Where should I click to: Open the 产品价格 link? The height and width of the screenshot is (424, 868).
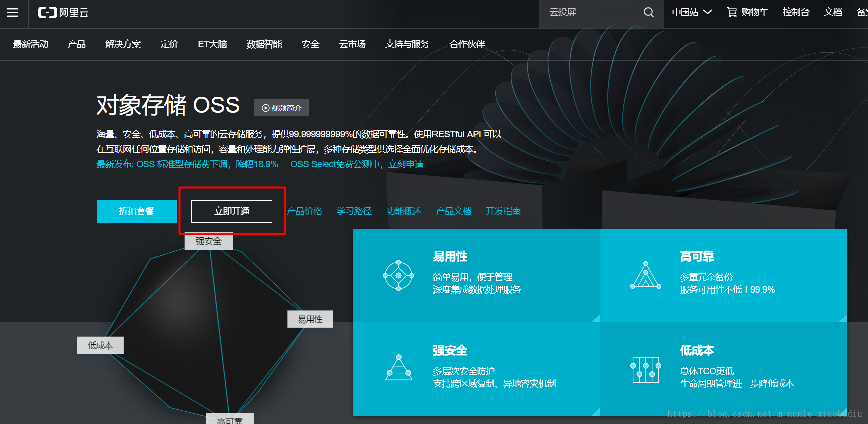pyautogui.click(x=305, y=211)
